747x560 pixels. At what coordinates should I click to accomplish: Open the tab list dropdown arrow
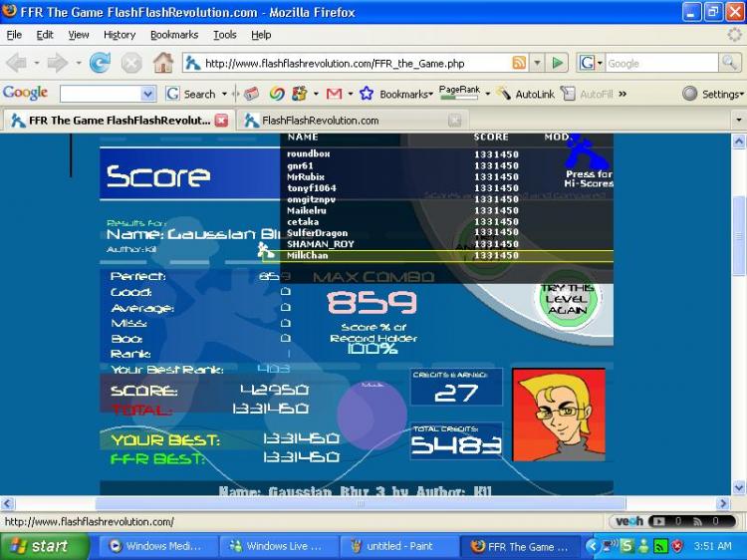pyautogui.click(x=739, y=121)
